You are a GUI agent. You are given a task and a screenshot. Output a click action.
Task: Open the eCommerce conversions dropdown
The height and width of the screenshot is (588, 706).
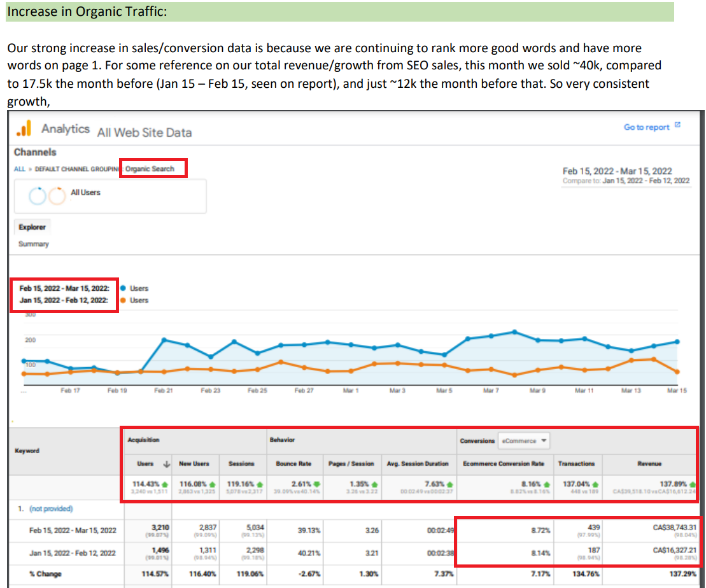[523, 441]
